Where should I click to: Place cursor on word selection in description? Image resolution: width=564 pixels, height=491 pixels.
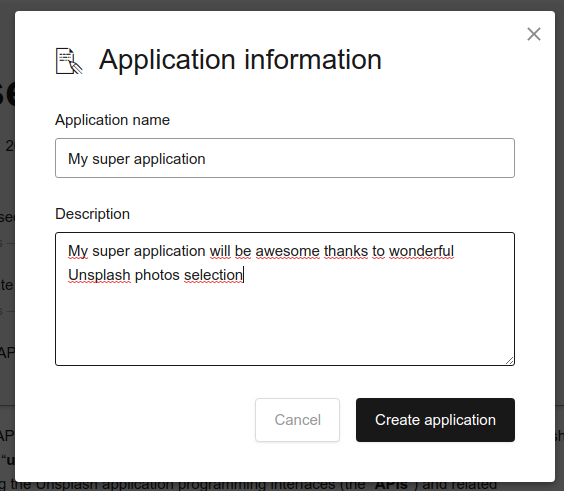pyautogui.click(x=213, y=275)
